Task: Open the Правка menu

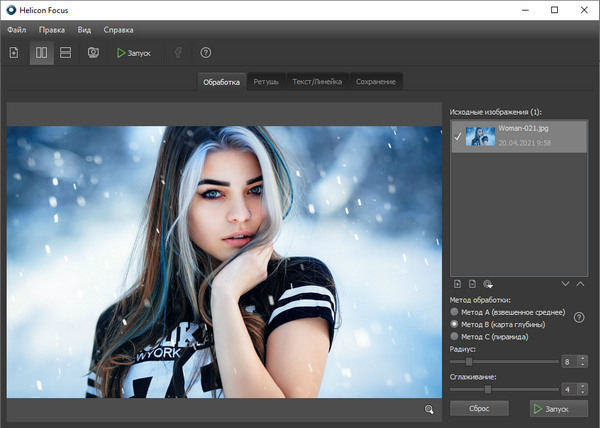Action: pyautogui.click(x=52, y=30)
